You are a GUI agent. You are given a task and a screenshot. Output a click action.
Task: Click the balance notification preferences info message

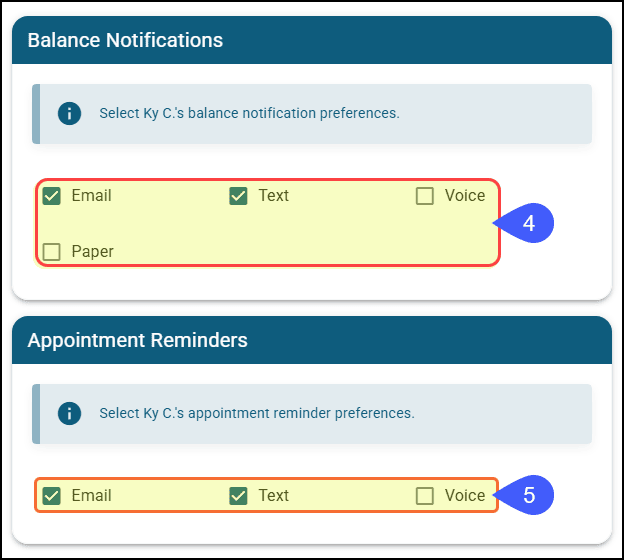pyautogui.click(x=249, y=113)
